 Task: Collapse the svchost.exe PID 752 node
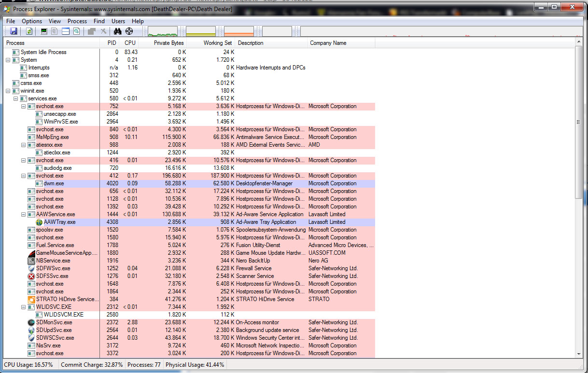(x=23, y=106)
